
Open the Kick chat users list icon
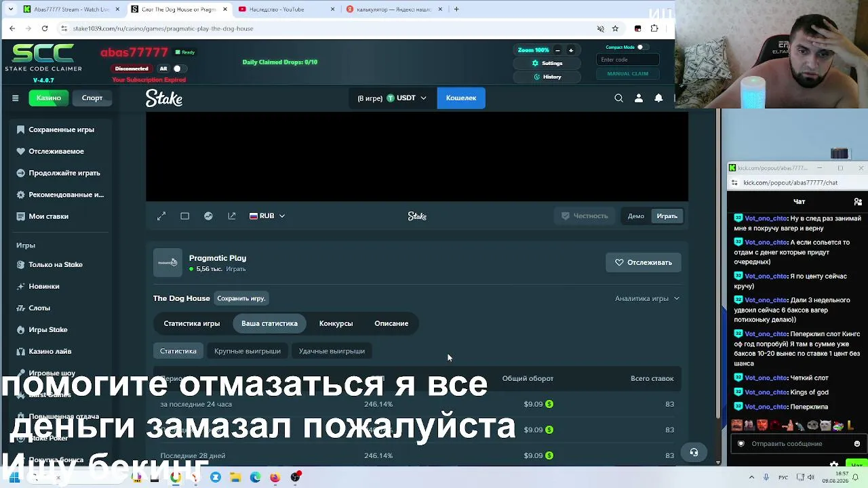click(x=858, y=201)
